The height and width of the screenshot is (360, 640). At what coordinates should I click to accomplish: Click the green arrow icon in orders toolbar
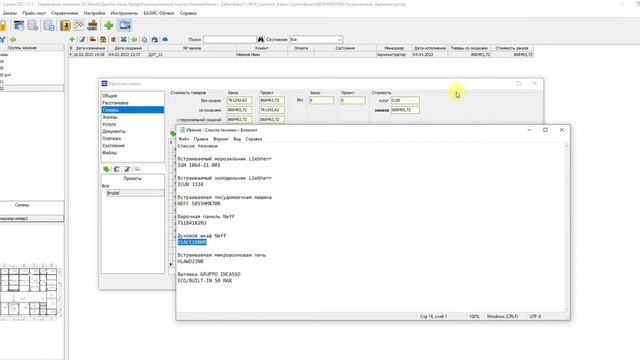pos(134,40)
